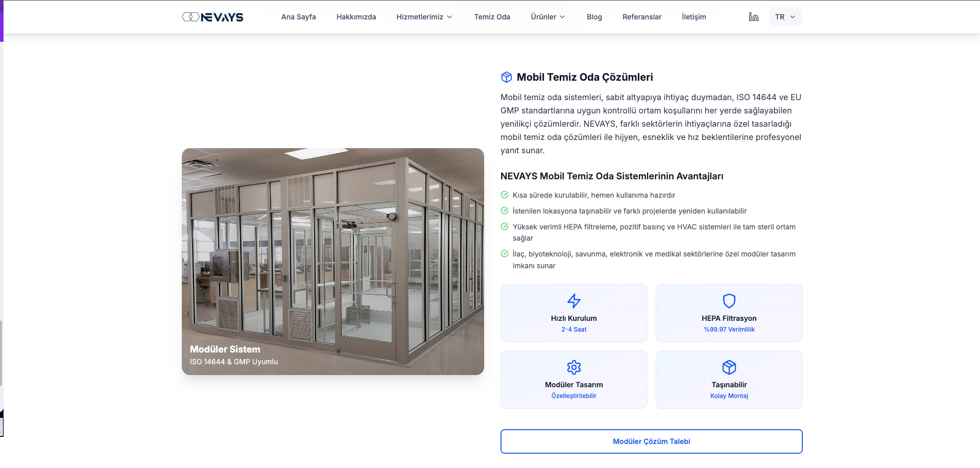
Task: Click the NEVAYS logo in the header
Action: pyautogui.click(x=212, y=17)
